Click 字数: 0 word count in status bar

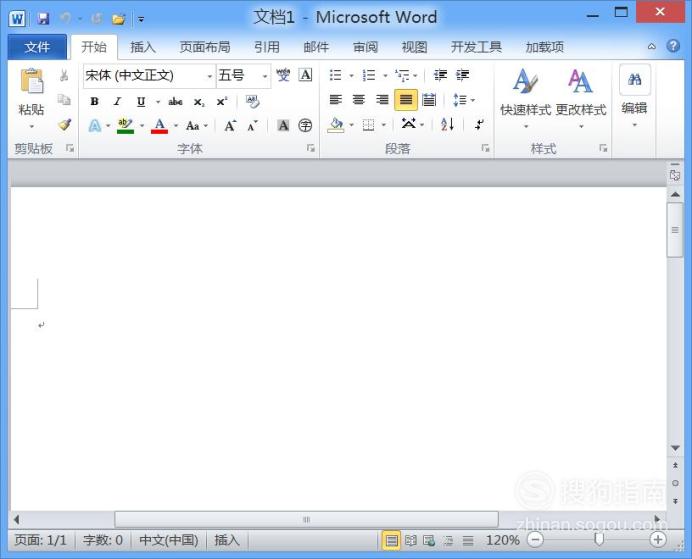click(103, 540)
